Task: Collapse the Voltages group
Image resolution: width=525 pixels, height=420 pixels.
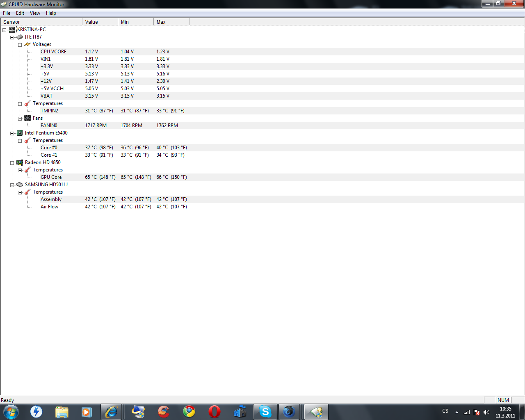Action: tap(20, 45)
